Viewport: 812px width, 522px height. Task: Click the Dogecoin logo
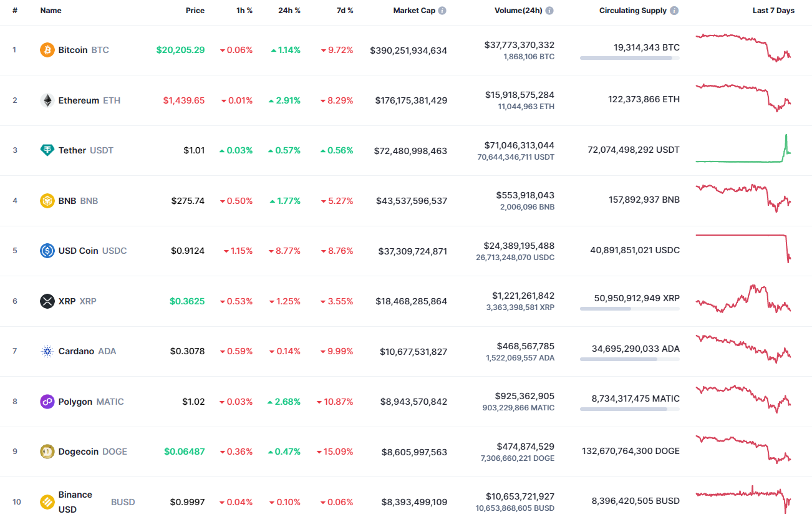[46, 452]
